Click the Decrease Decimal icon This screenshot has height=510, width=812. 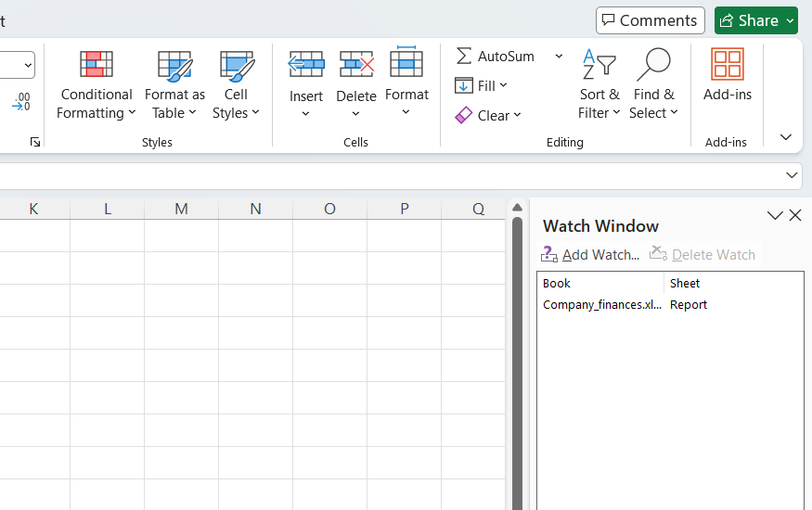click(21, 101)
